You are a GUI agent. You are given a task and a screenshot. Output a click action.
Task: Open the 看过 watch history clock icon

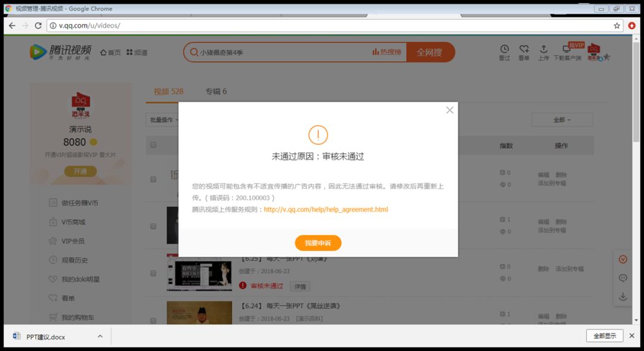point(504,52)
